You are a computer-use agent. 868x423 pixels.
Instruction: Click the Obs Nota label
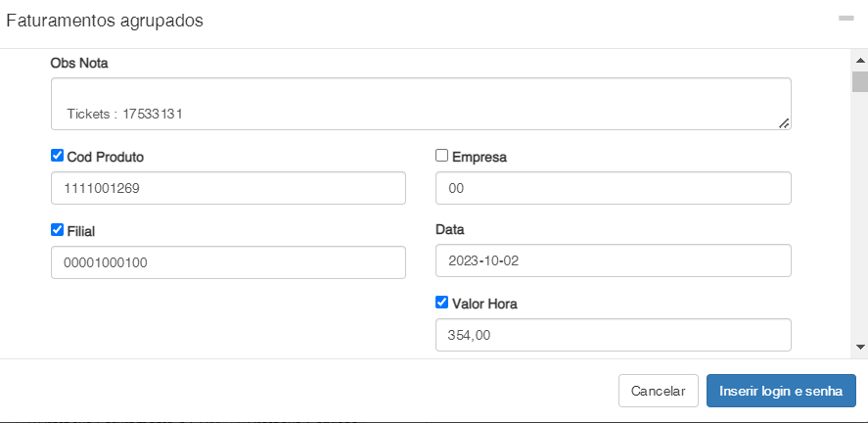click(79, 63)
